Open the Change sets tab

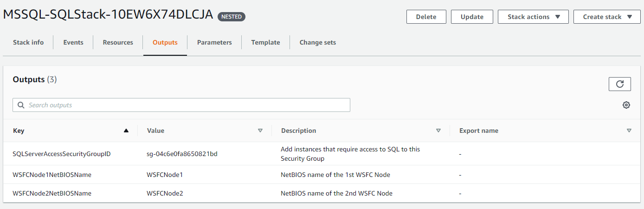tap(318, 42)
